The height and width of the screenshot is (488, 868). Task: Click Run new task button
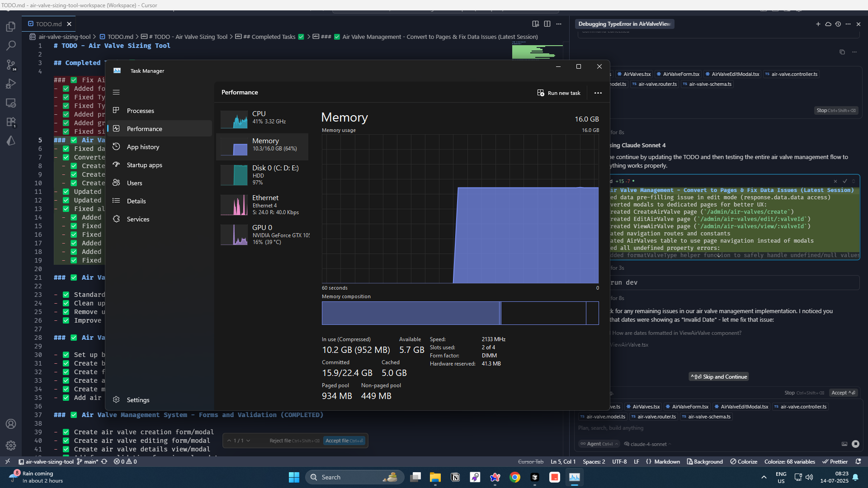click(x=559, y=93)
